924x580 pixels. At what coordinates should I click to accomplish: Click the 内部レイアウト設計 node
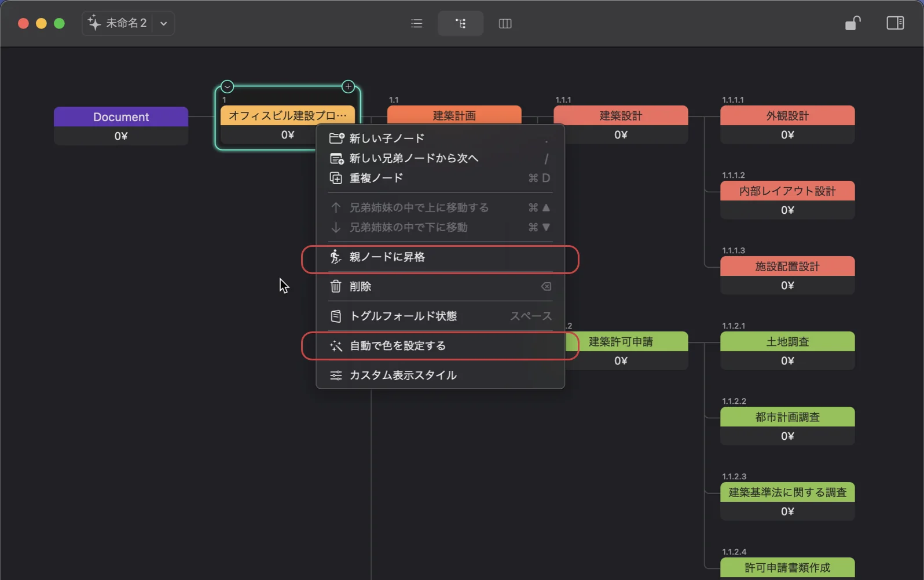click(787, 191)
